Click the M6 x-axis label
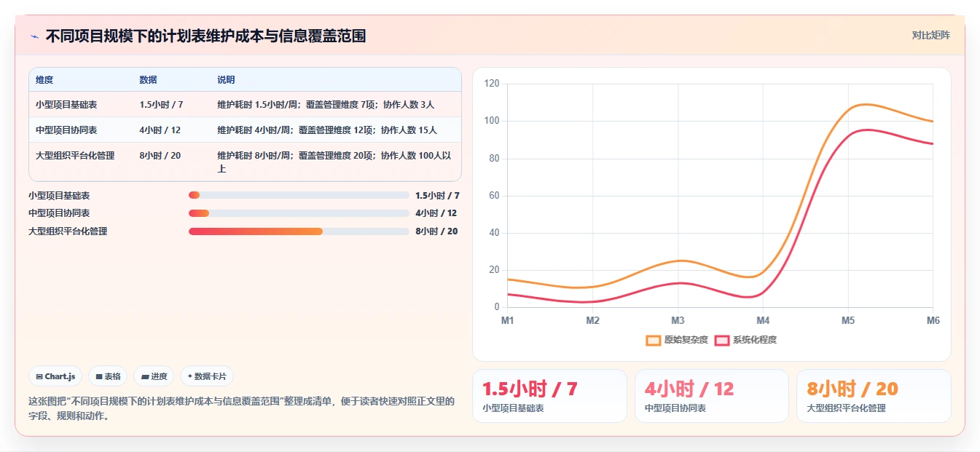The height and width of the screenshot is (452, 980). [x=933, y=320]
